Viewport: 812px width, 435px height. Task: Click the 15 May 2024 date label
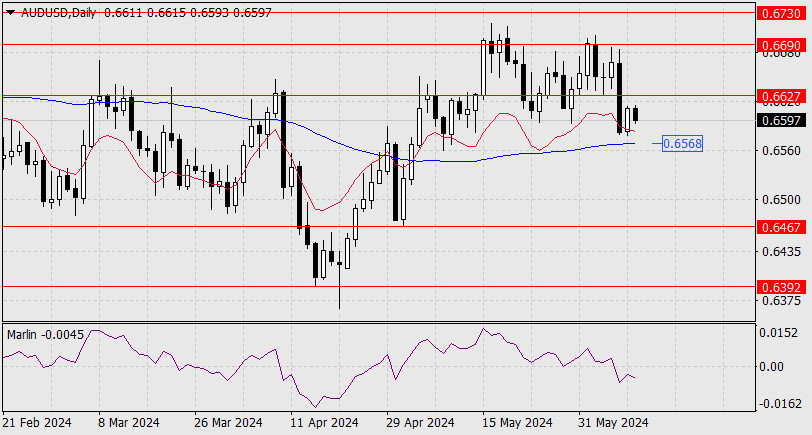517,423
